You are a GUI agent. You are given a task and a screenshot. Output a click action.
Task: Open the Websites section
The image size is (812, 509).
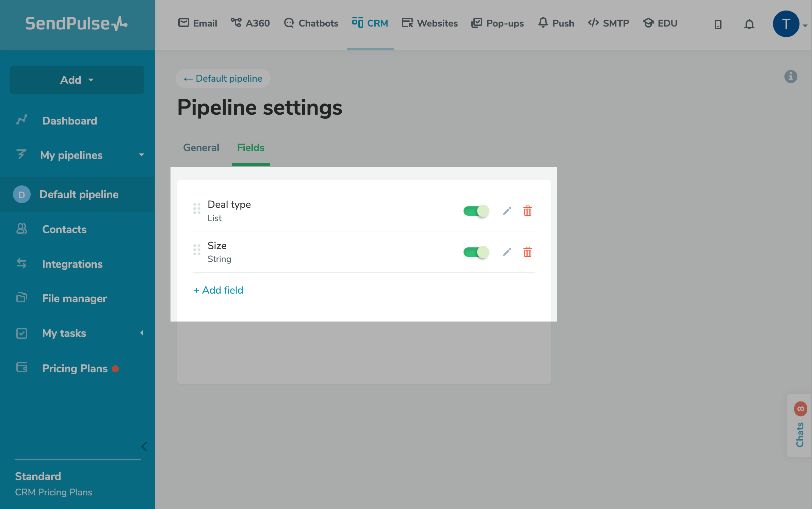429,23
